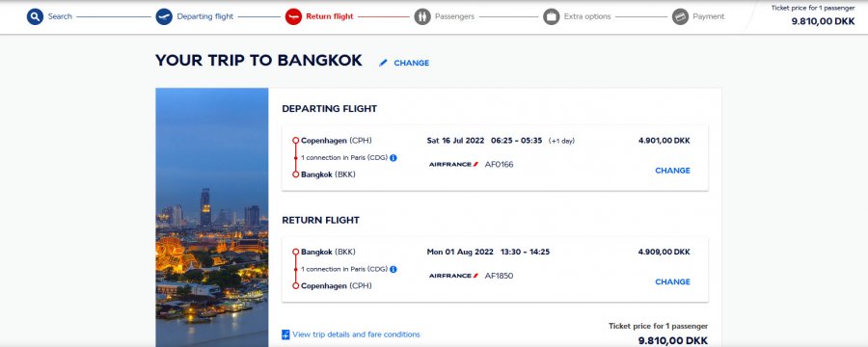Click the pencil icon next to CHANGE
868x347 pixels.
(383, 63)
